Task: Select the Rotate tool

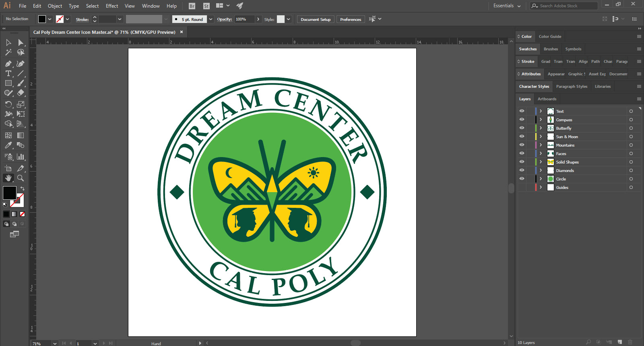Action: (x=8, y=104)
